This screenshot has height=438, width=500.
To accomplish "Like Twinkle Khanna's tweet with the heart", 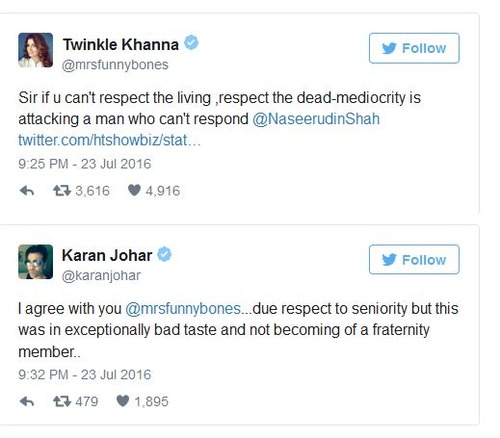I will [x=134, y=191].
